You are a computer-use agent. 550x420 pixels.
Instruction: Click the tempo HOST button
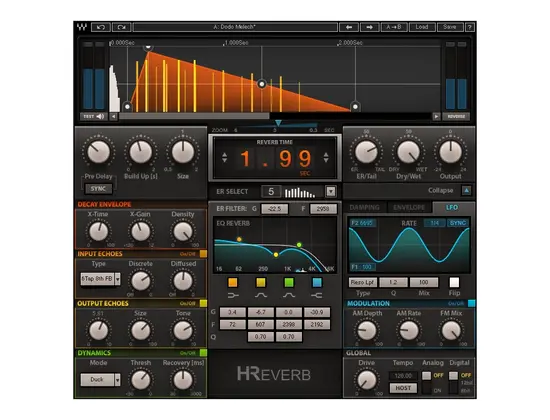pos(403,388)
